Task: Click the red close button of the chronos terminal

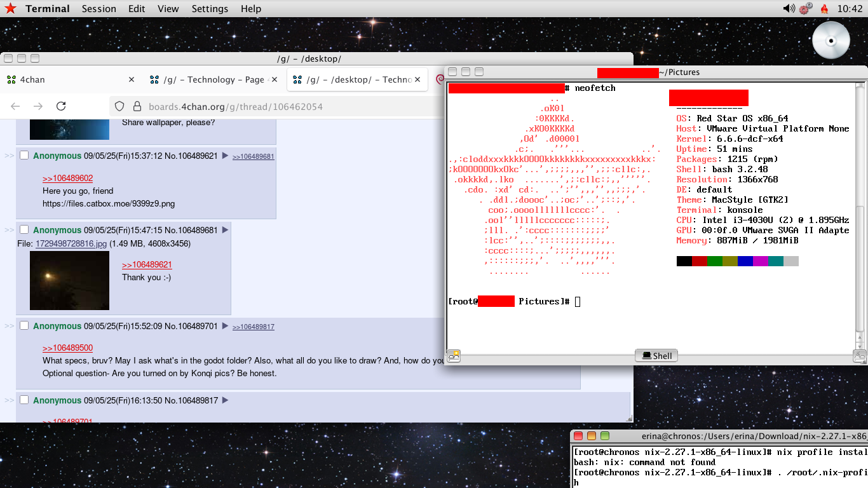Action: 578,436
